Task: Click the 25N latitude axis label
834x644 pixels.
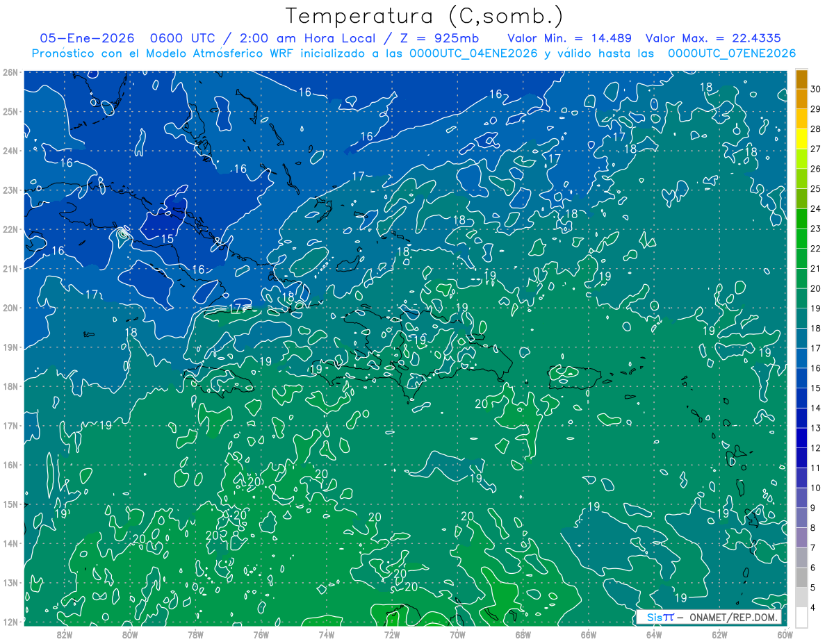Action: click(10, 111)
